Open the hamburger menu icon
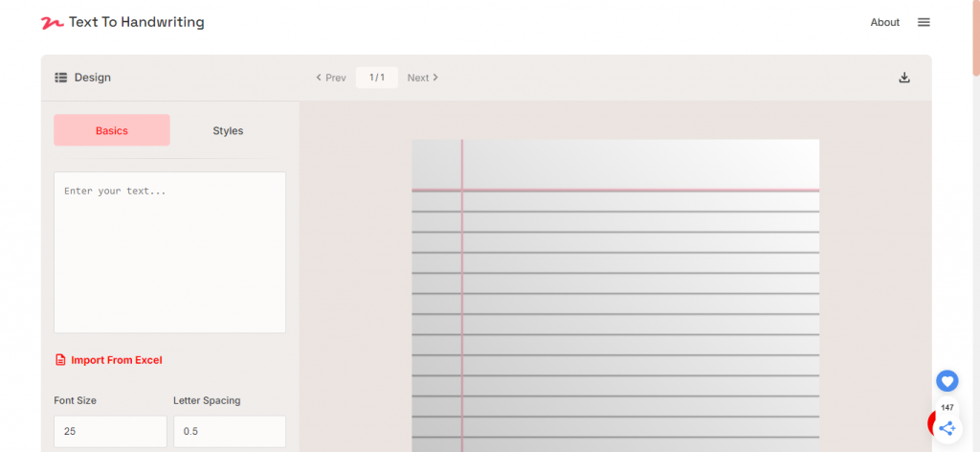Viewport: 980px width, 452px height. pos(924,23)
